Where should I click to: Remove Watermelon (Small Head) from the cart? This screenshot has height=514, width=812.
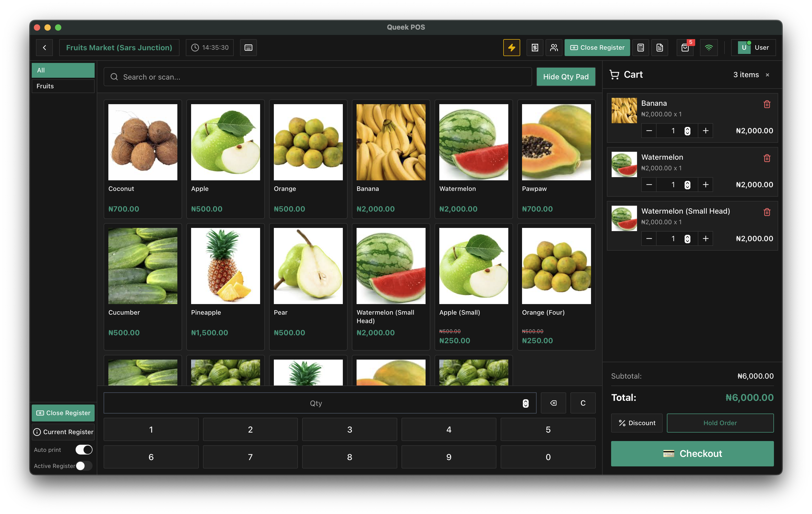click(767, 212)
